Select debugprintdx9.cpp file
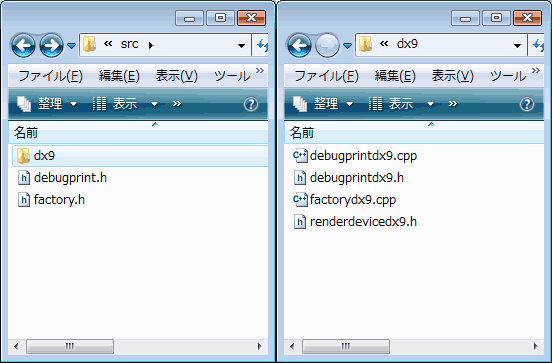The width and height of the screenshot is (552, 363). pyautogui.click(x=355, y=156)
